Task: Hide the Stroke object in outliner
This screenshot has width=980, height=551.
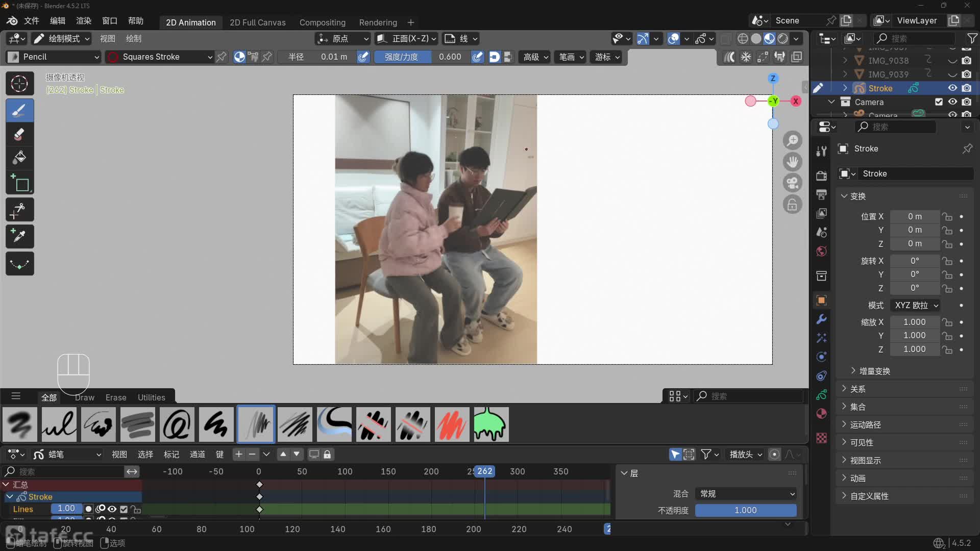Action: tap(952, 88)
